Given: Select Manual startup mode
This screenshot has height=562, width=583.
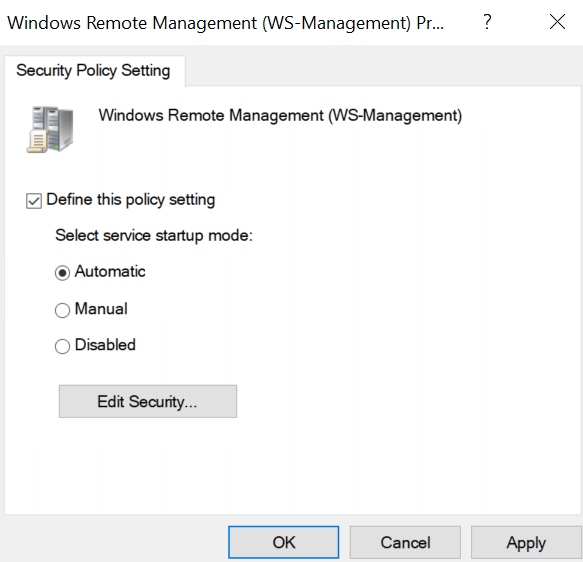Looking at the screenshot, I should tap(62, 310).
